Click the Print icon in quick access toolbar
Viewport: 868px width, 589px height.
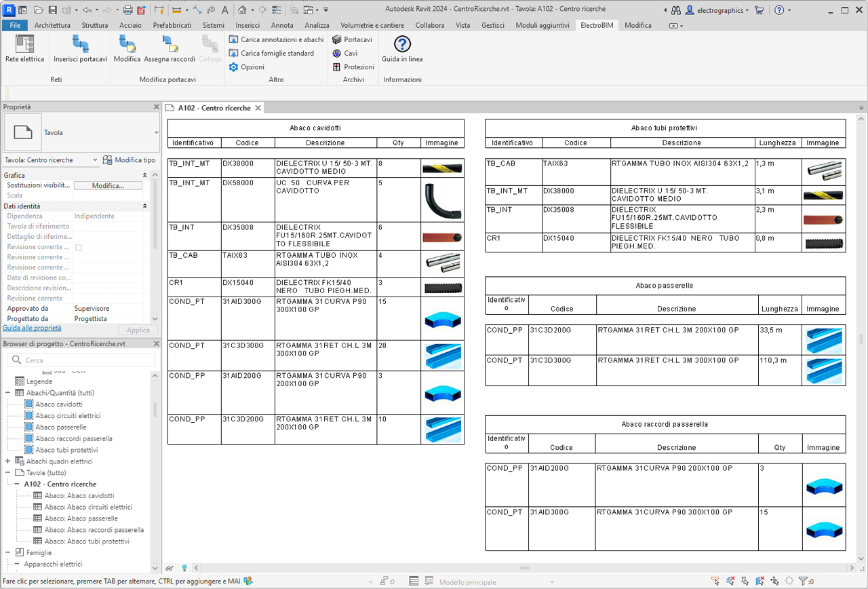(128, 10)
